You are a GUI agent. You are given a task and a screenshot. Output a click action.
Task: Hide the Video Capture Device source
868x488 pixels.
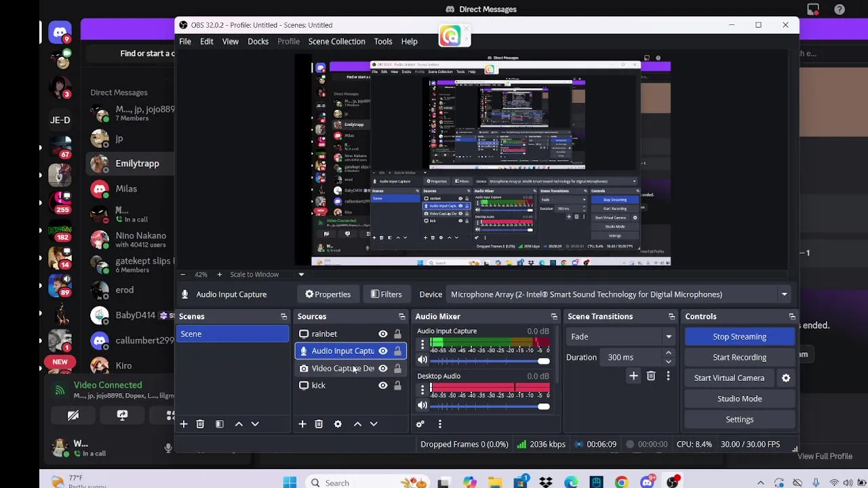383,368
